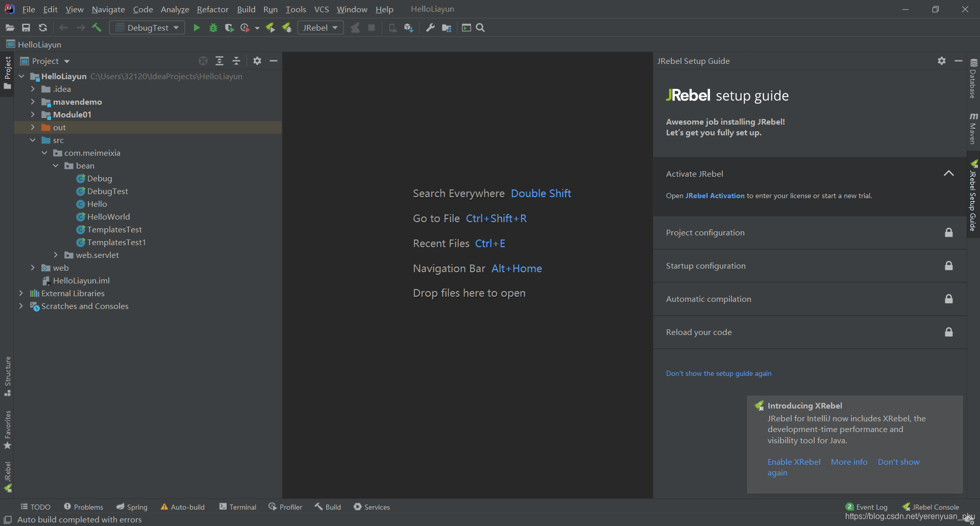This screenshot has height=526, width=980.
Task: Start debugging with the green bug icon
Action: [213, 28]
